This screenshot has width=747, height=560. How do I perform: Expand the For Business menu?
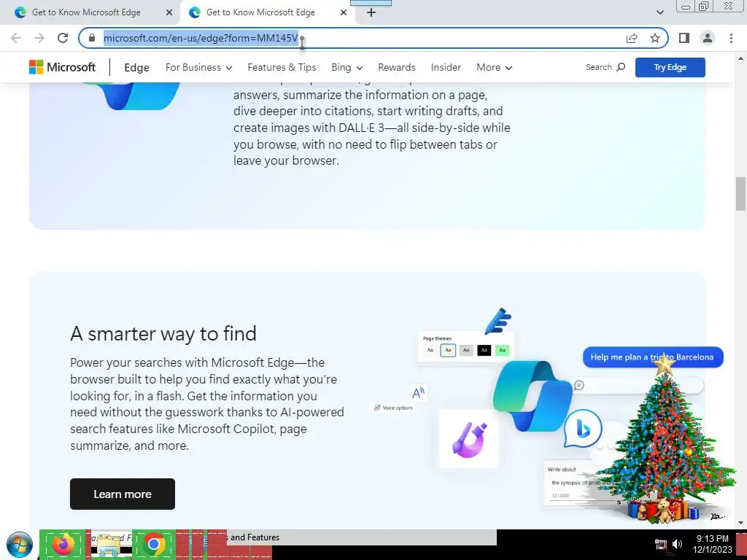tap(198, 67)
